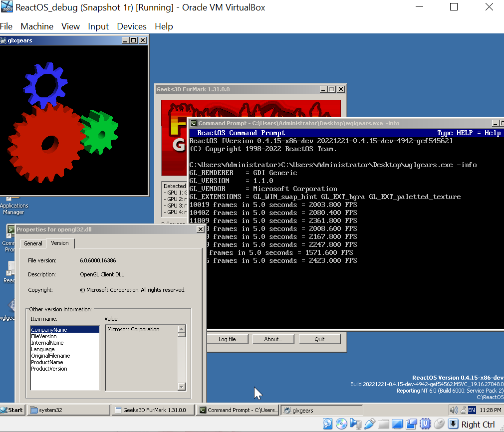Launch Command Prompt from the desktop
Screen dimensions: 504x432
pyautogui.click(x=9, y=231)
